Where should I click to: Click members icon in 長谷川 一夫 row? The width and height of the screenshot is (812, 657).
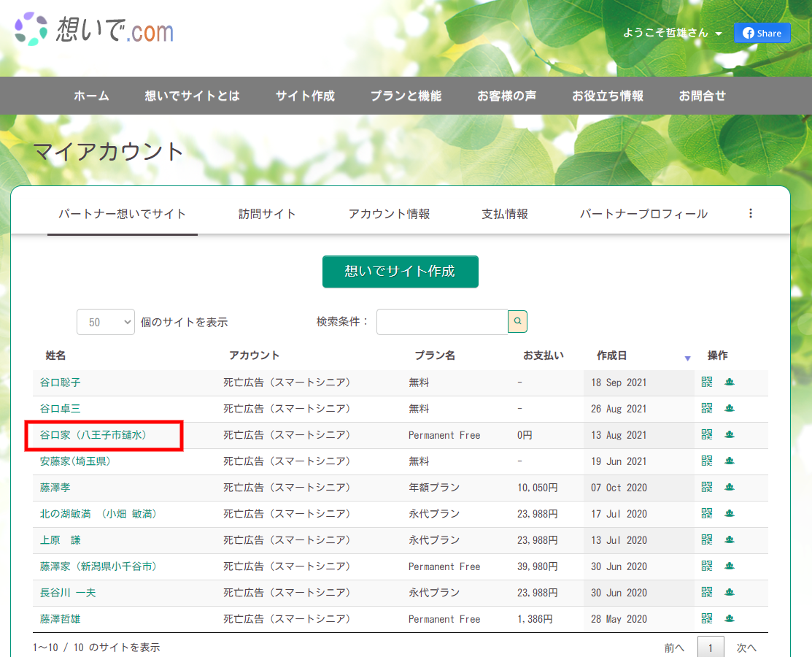coord(729,592)
